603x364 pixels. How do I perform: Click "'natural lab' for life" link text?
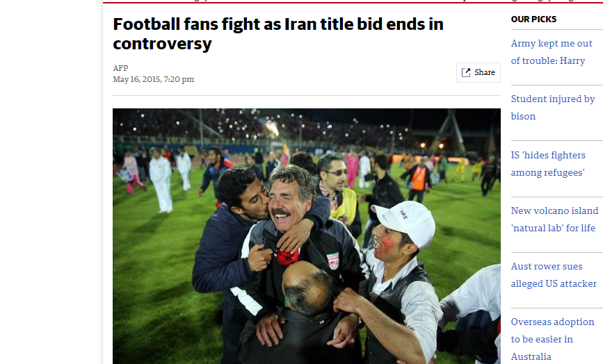click(553, 228)
